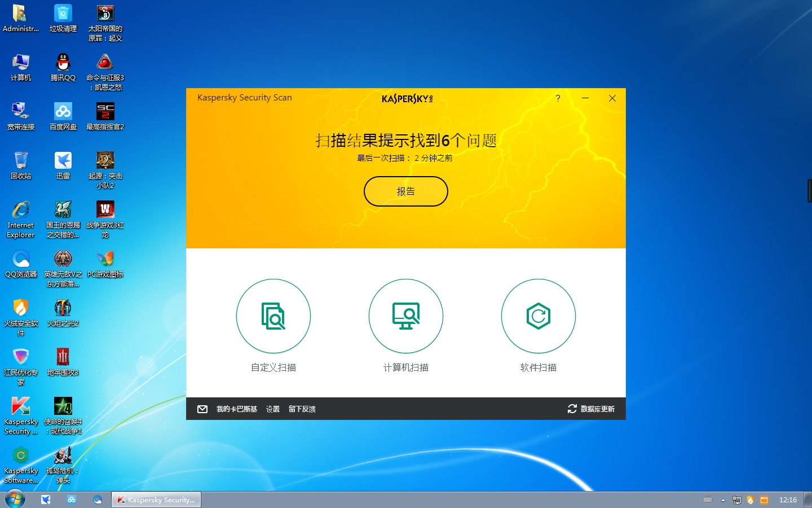Expand hidden icons in the system tray
Screen dimensions: 812x508
click(x=722, y=500)
